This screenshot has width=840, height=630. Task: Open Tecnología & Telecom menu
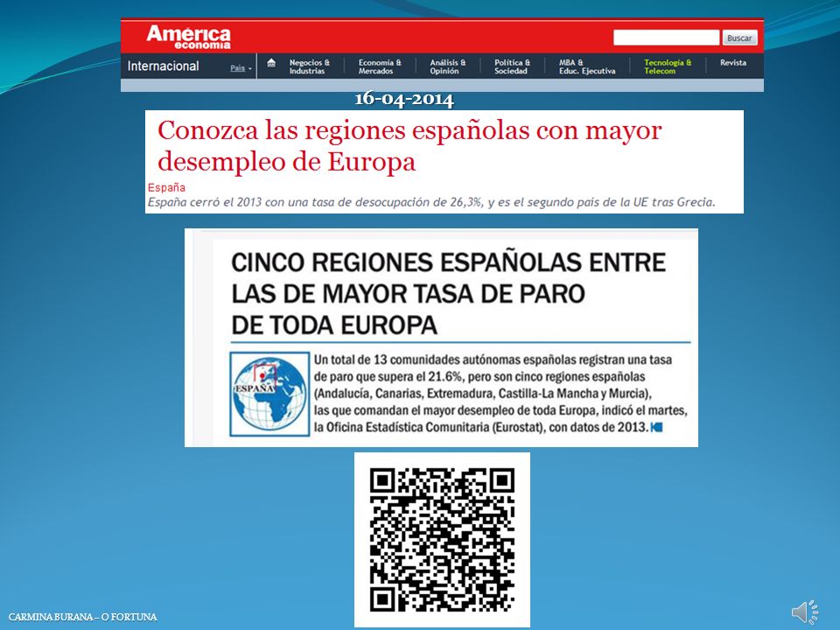click(668, 66)
